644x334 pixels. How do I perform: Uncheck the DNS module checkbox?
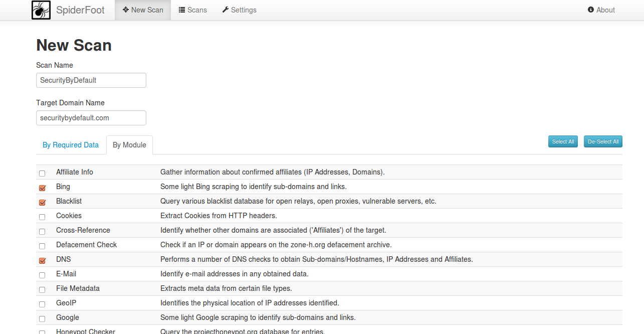42,260
